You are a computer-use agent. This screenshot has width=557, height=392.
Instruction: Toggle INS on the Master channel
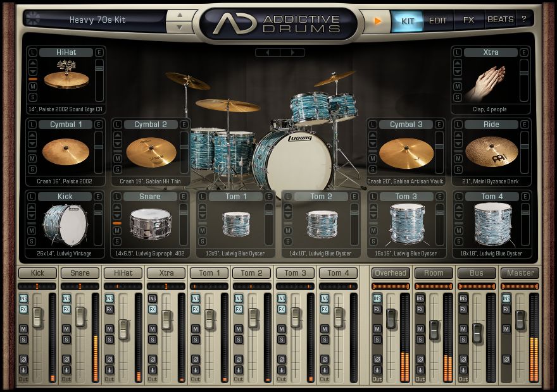click(x=506, y=298)
